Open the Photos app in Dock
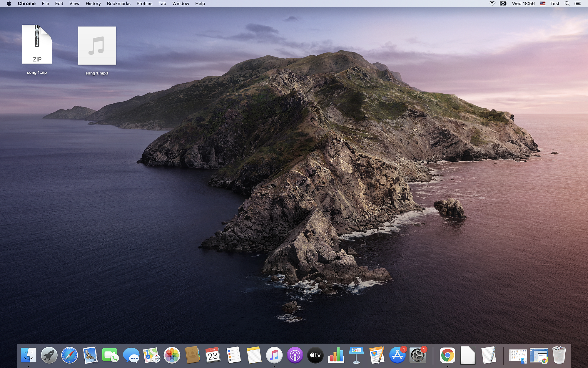 click(172, 355)
